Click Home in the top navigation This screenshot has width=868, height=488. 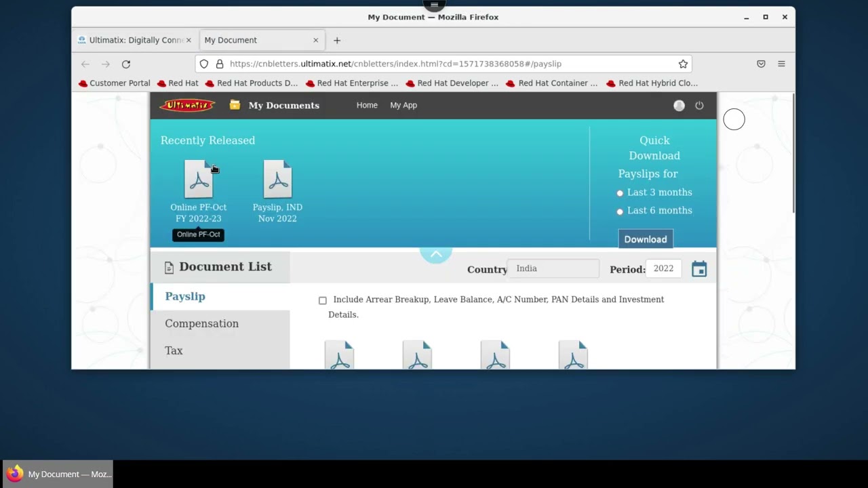367,105
